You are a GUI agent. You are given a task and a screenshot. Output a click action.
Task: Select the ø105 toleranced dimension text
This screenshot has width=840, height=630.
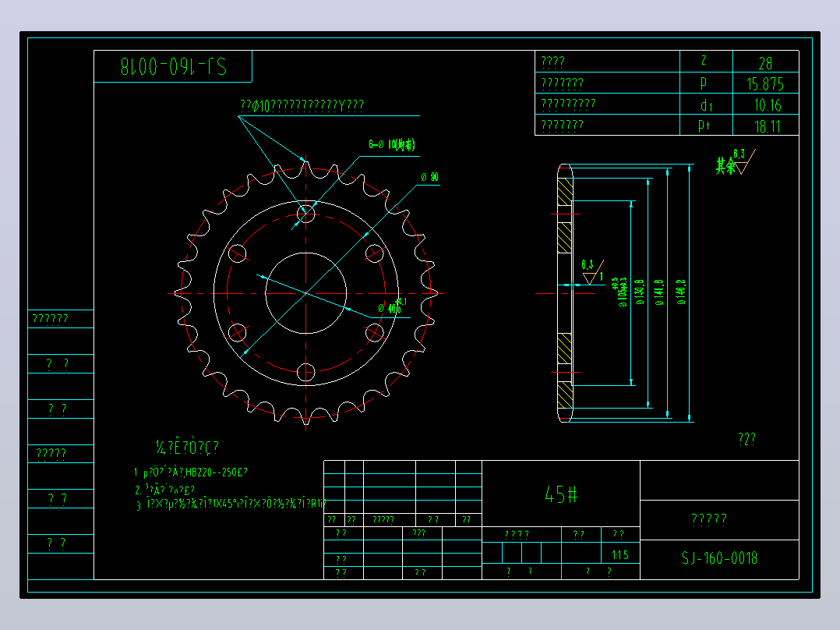[x=619, y=292]
